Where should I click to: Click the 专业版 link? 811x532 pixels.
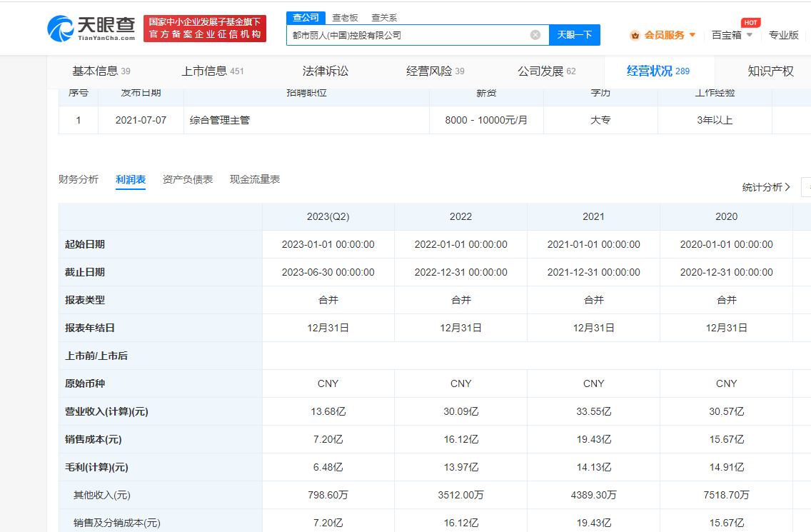click(x=783, y=35)
